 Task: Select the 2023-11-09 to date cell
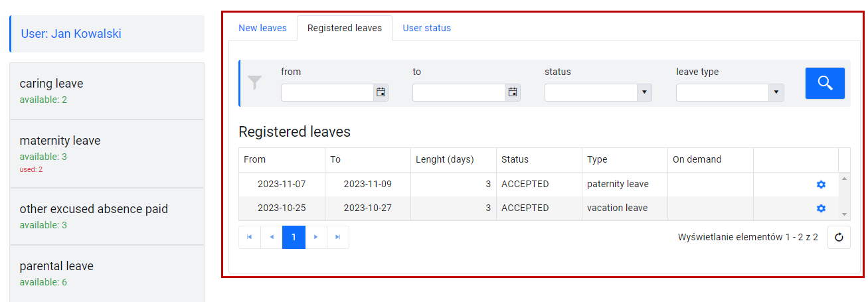368,185
